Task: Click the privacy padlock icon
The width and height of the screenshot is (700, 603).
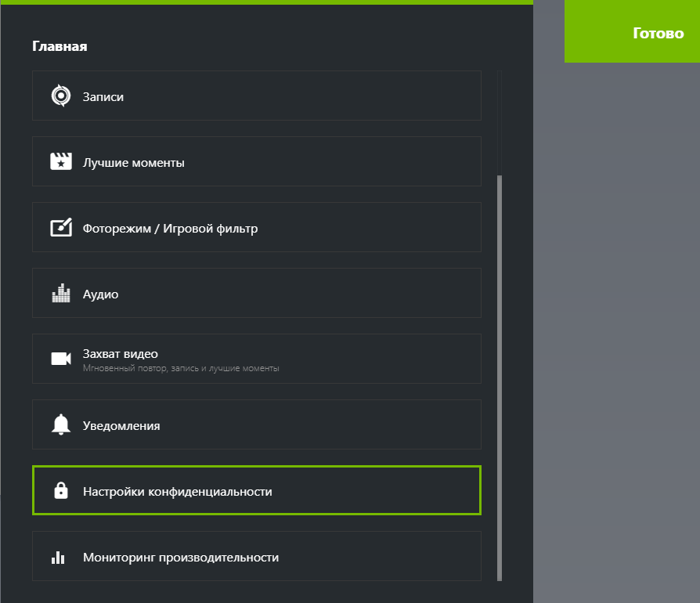Action: coord(60,491)
